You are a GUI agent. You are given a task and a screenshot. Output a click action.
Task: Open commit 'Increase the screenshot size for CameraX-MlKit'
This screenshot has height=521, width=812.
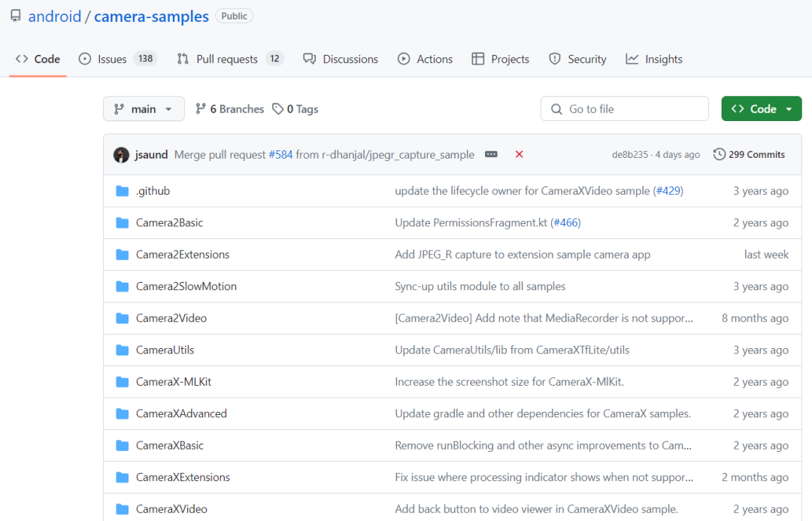[x=509, y=382]
